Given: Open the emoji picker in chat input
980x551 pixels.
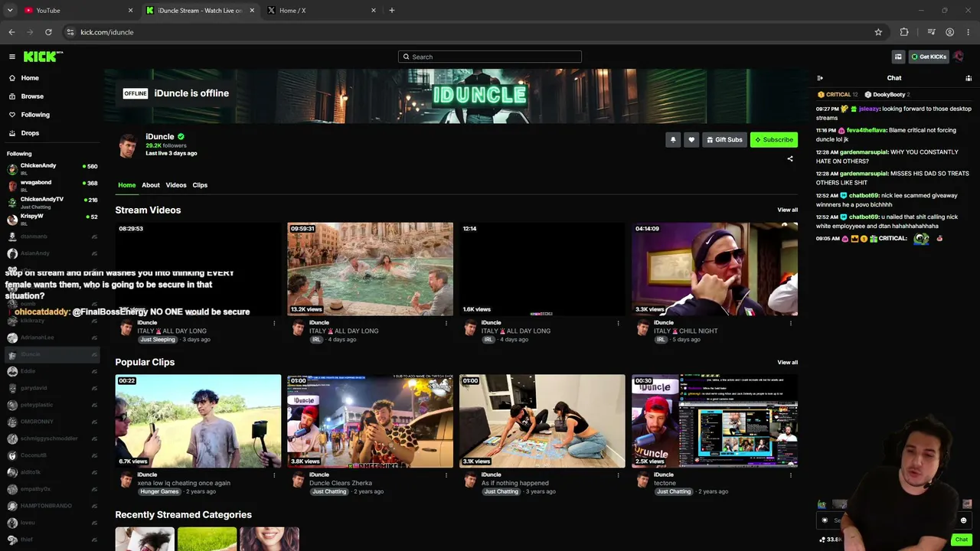Looking at the screenshot, I should coord(963,520).
